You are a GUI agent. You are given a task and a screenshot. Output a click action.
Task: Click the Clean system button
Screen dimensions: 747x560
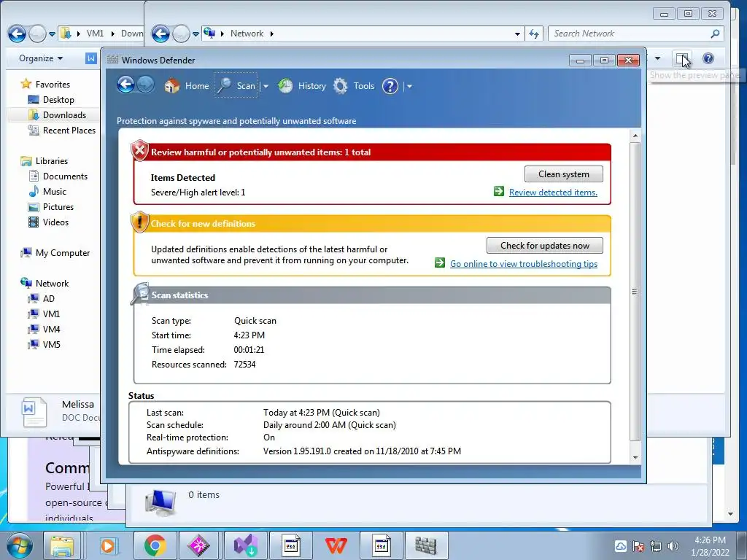pyautogui.click(x=564, y=174)
